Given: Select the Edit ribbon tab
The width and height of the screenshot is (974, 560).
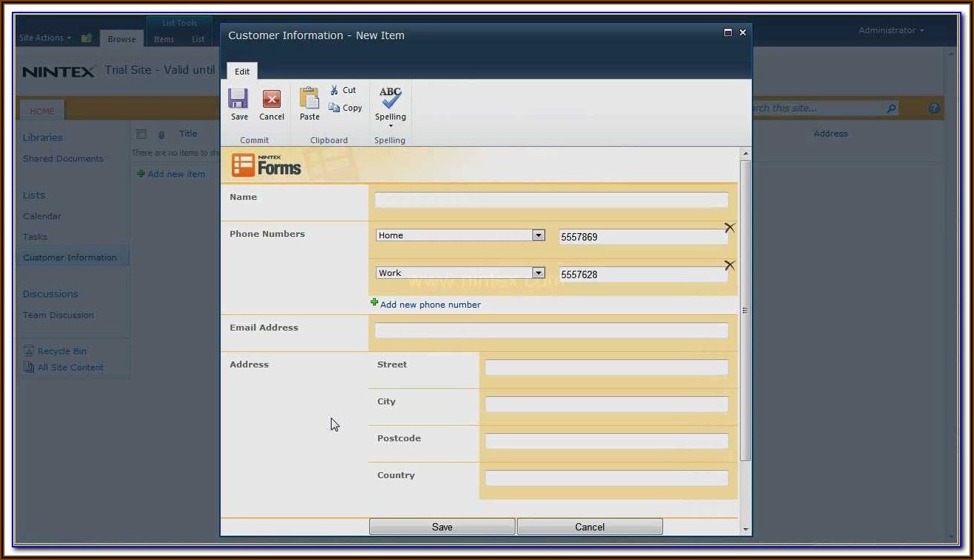Looking at the screenshot, I should pyautogui.click(x=242, y=72).
